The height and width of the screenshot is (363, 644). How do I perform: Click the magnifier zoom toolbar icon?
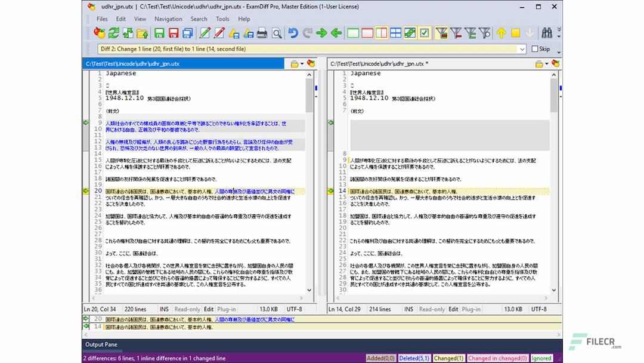click(277, 33)
